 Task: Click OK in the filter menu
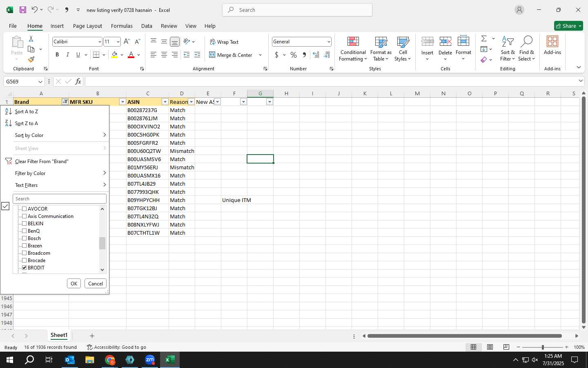click(74, 283)
